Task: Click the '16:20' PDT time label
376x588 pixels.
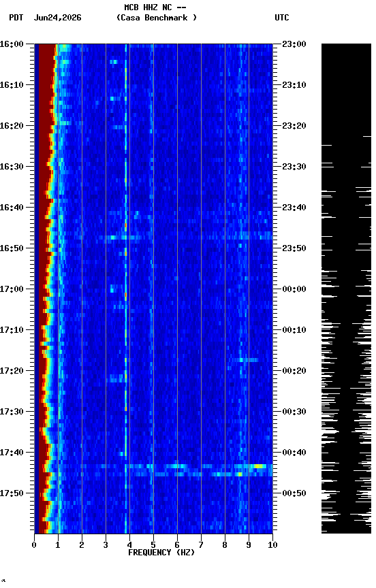Action: [x=12, y=126]
